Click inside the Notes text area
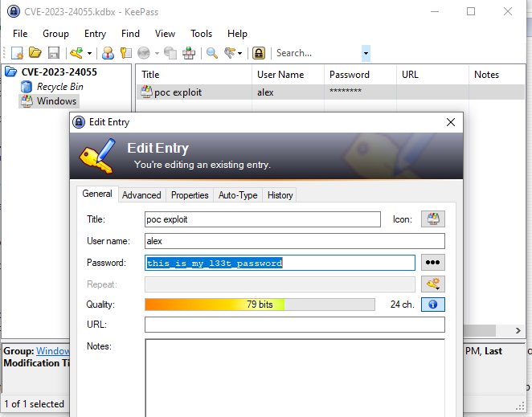The width and height of the screenshot is (532, 417). [x=295, y=378]
